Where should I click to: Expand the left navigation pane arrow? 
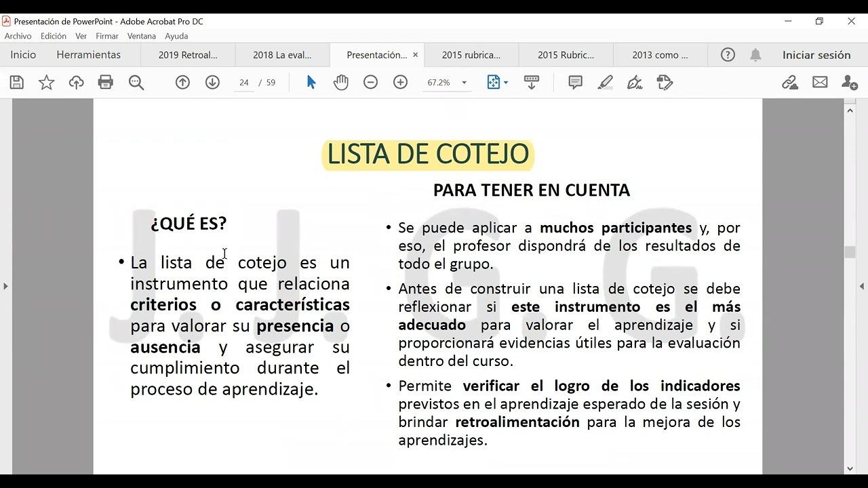[5, 286]
